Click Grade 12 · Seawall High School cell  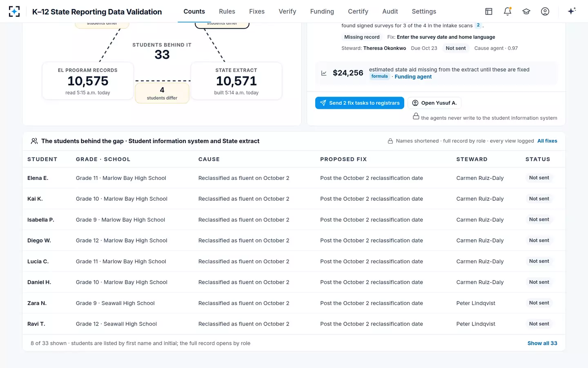point(116,324)
